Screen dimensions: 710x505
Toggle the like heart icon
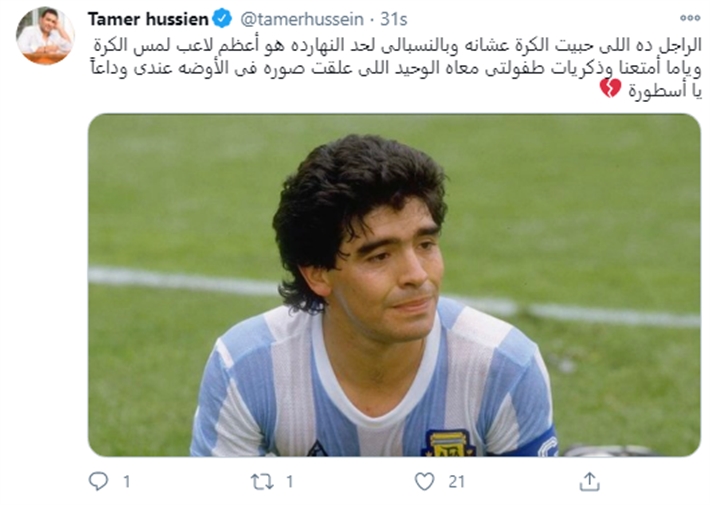click(x=425, y=481)
